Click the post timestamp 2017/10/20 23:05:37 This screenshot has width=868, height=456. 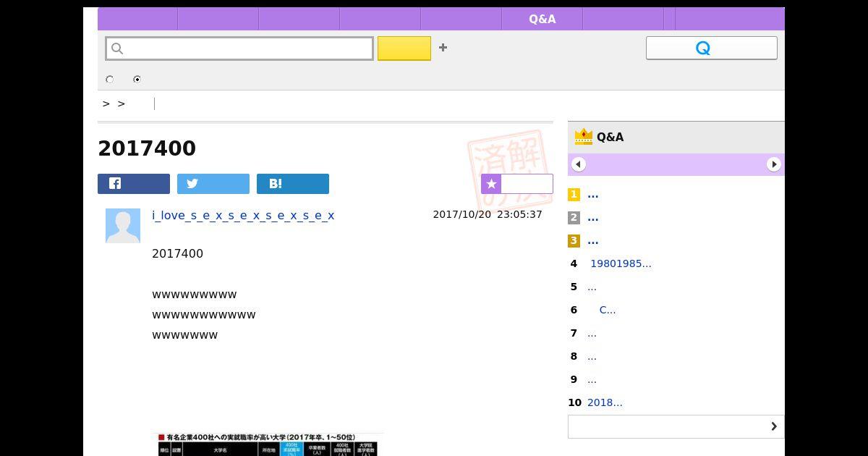point(488,215)
